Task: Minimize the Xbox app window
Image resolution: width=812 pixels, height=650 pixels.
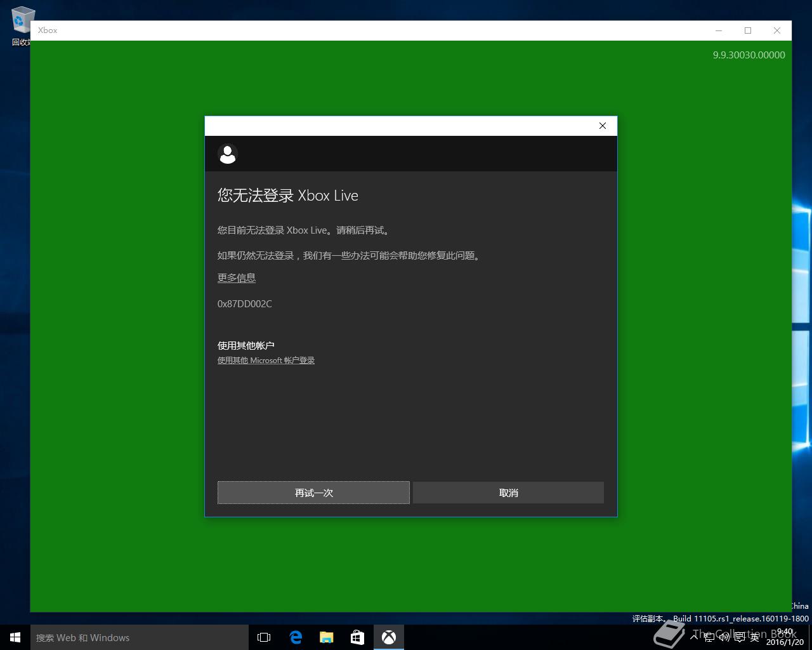Action: [x=719, y=30]
